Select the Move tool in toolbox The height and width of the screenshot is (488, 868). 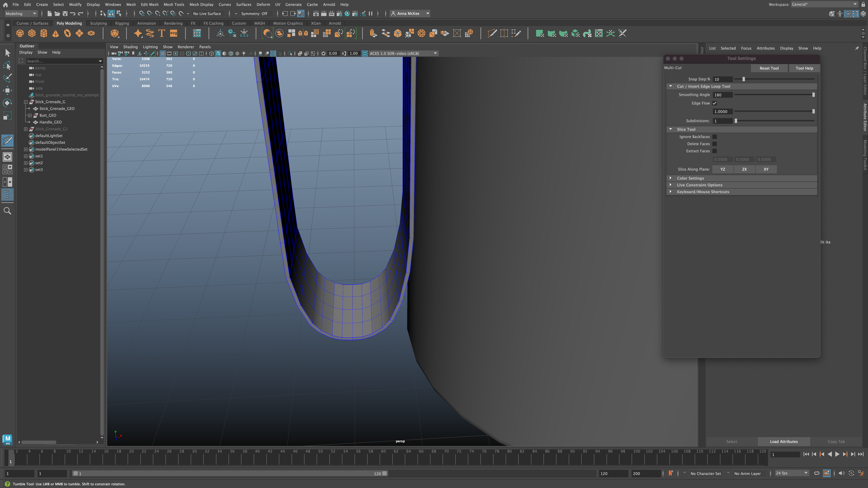tap(7, 91)
